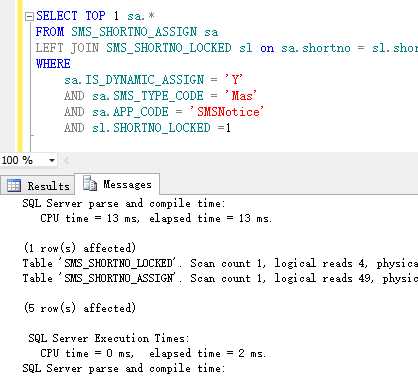Click the horizontal scrollbar left arrow
Viewport: 418px width, 377px height.
(x=66, y=161)
